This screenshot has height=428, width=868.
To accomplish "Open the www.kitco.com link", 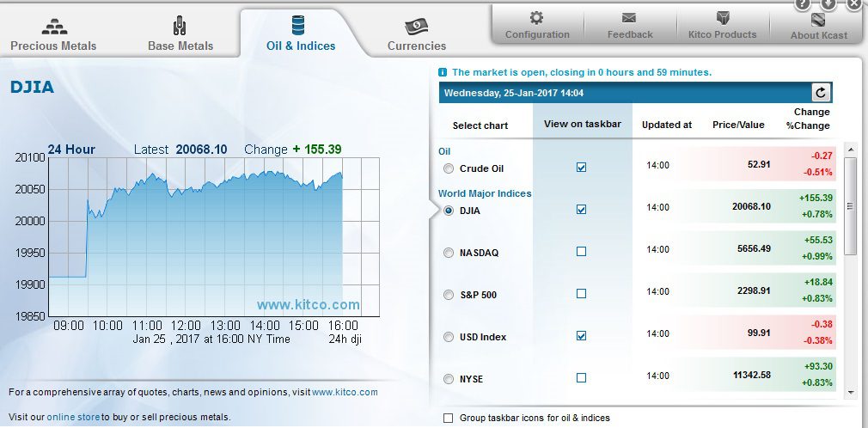I will (x=345, y=392).
